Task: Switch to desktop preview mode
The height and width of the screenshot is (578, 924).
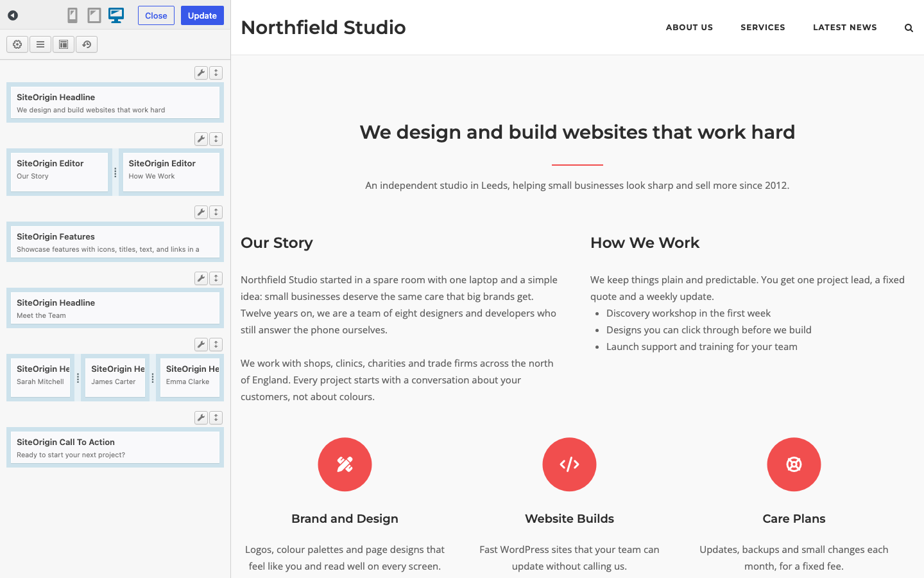Action: pyautogui.click(x=116, y=15)
